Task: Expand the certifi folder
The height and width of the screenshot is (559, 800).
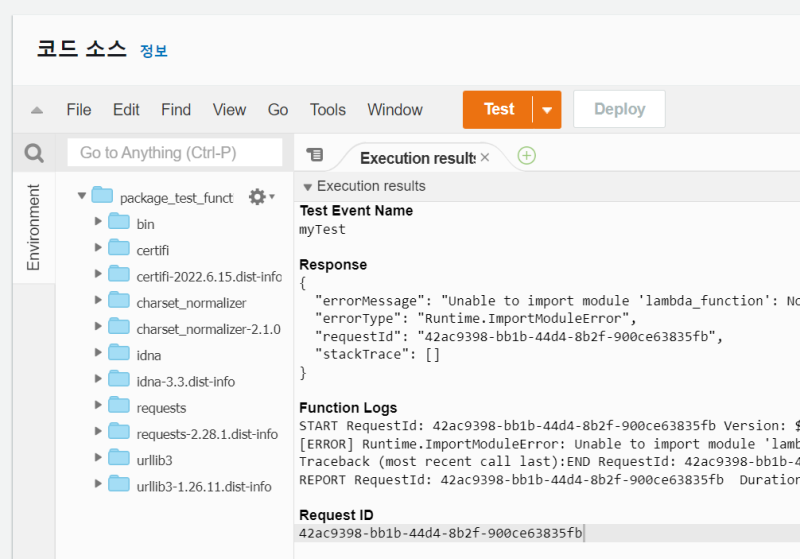Action: click(x=98, y=247)
